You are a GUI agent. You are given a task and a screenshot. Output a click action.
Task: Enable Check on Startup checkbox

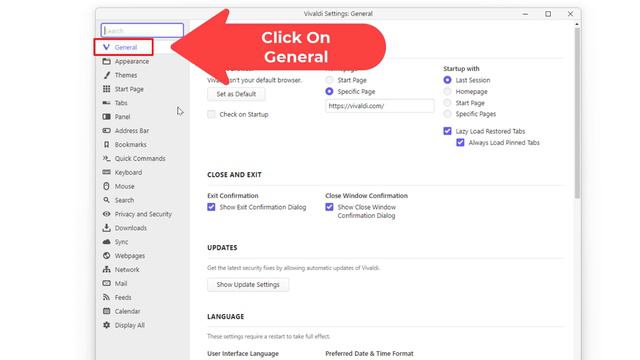211,114
